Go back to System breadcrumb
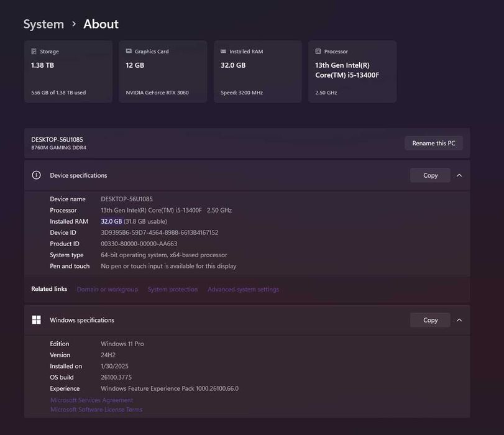The width and height of the screenshot is (504, 435). (x=44, y=24)
